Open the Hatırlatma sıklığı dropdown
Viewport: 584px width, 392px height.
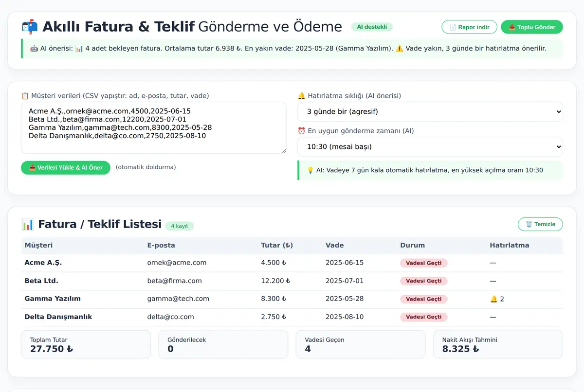430,112
